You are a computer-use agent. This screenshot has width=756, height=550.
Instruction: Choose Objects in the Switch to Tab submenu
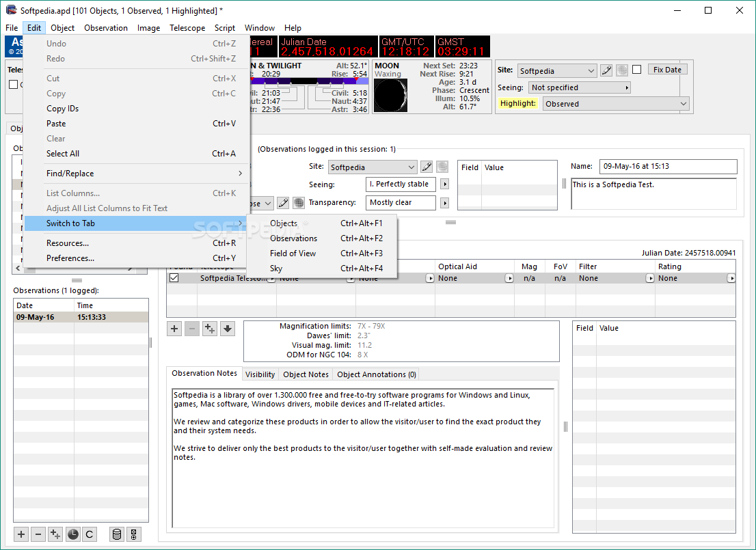321,223
